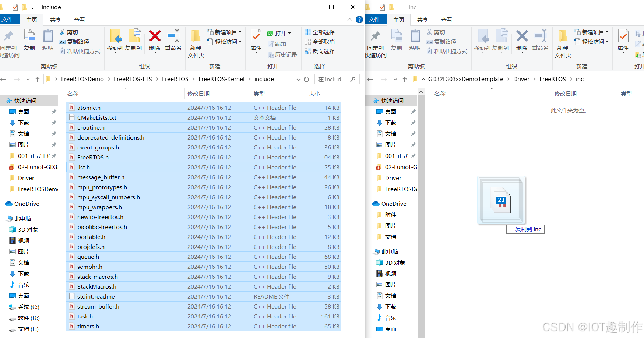Select FreeRTOS.h file
This screenshot has height=338, width=644.
pyautogui.click(x=204, y=157)
